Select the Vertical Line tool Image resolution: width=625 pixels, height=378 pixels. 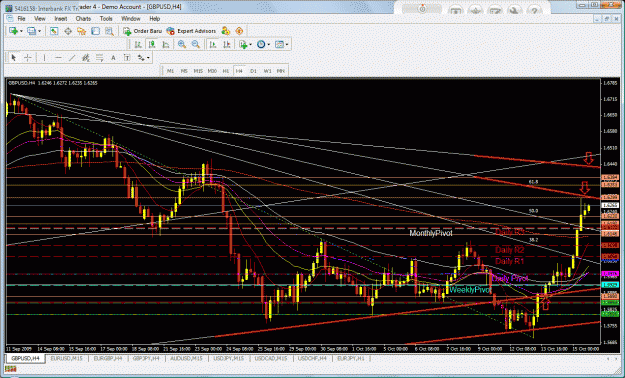tap(44, 58)
